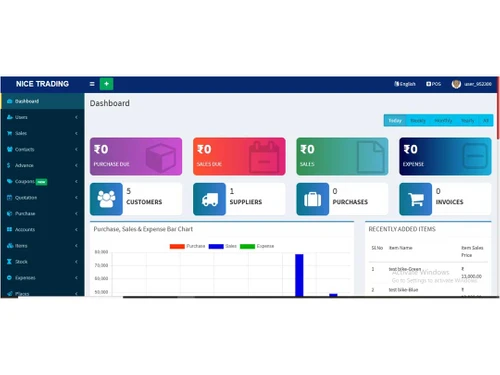Select the Yearly filter tab
Image resolution: width=500 pixels, height=375 pixels.
coord(467,120)
